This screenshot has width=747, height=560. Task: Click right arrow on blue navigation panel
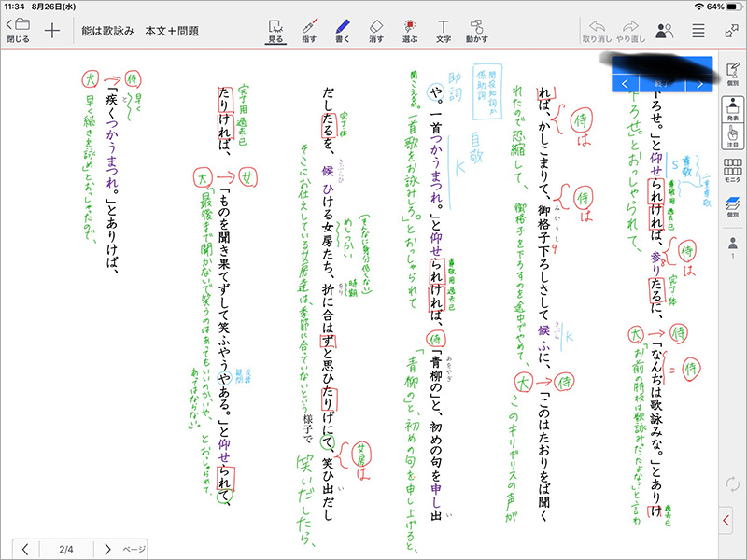point(698,84)
